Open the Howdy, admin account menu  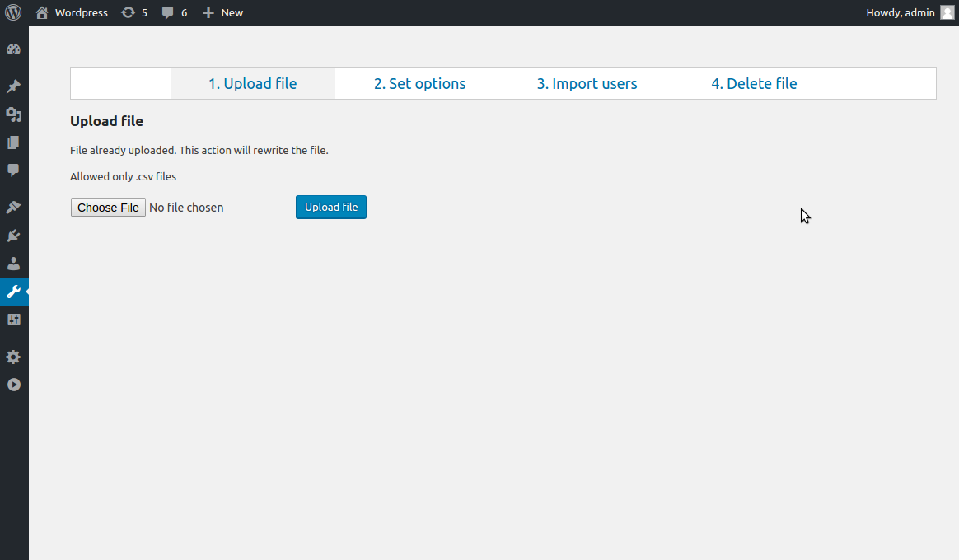tap(910, 13)
